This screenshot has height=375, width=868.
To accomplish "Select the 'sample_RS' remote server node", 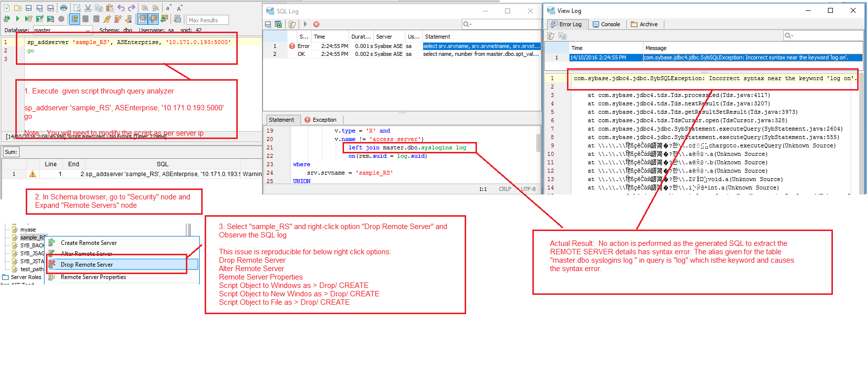I will coord(32,237).
